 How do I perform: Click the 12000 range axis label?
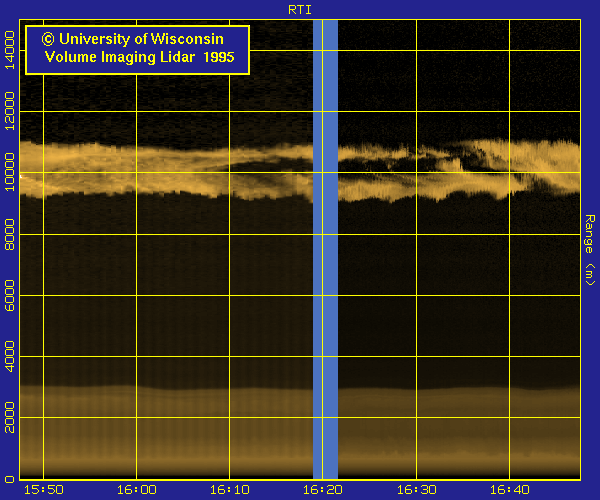9,111
